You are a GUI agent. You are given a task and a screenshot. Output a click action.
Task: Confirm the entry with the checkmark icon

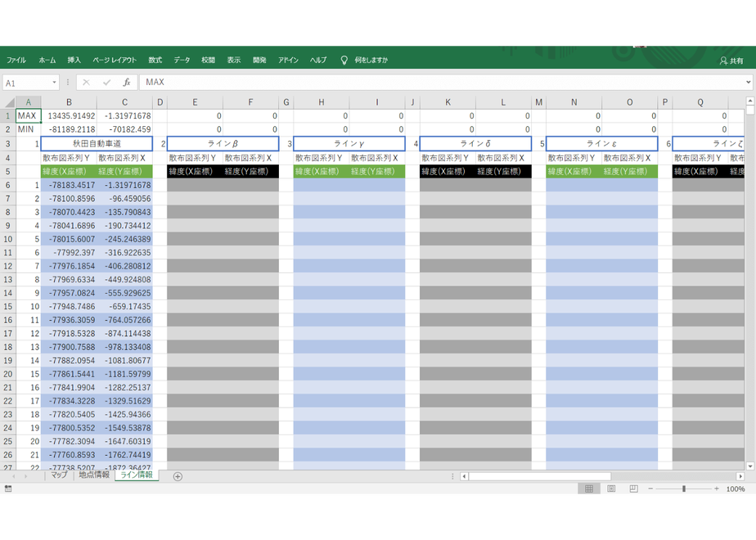click(106, 83)
